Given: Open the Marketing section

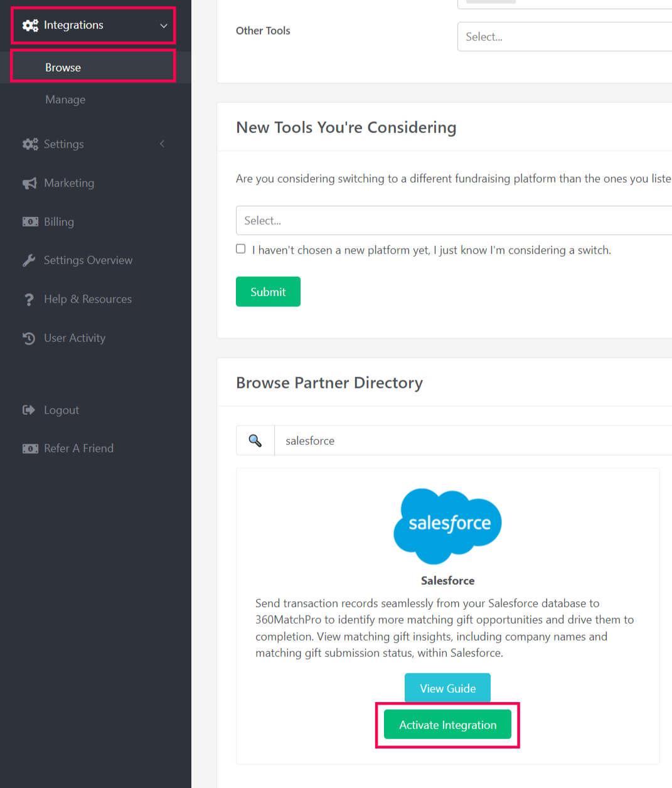Looking at the screenshot, I should tap(69, 183).
